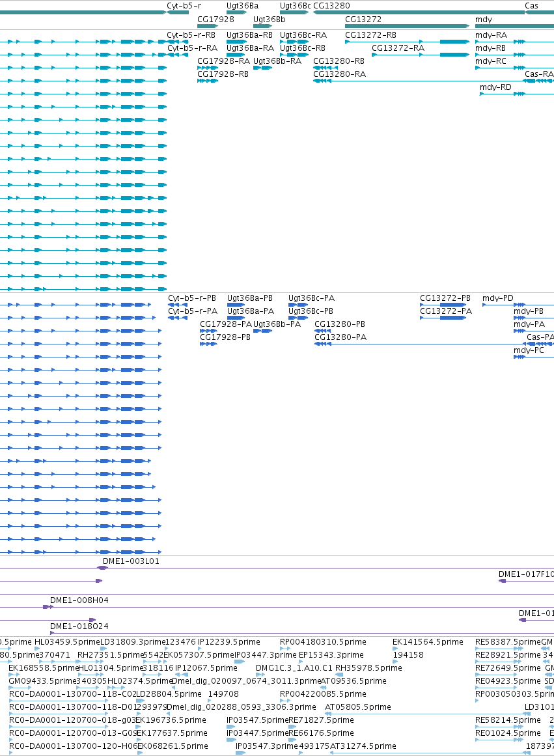Click EST label EP15343.3prime
This screenshot has width=554, height=756.
coord(331,655)
